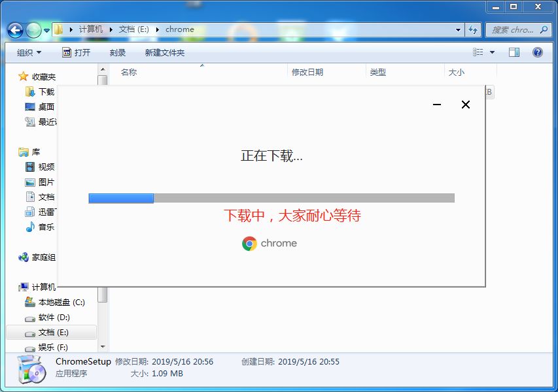Open the 视频 library
This screenshot has width=558, height=392.
click(46, 167)
